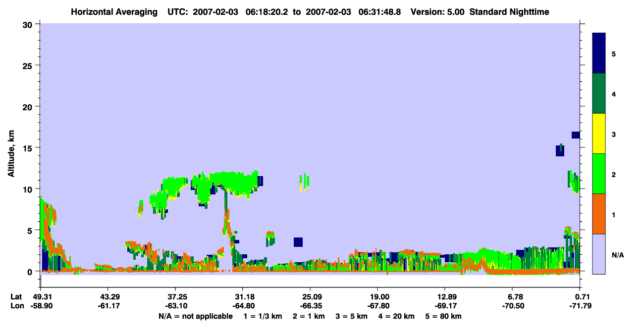The image size is (644, 330).
Task: Click legend text '5 = 80 km'
Action: tap(443, 316)
